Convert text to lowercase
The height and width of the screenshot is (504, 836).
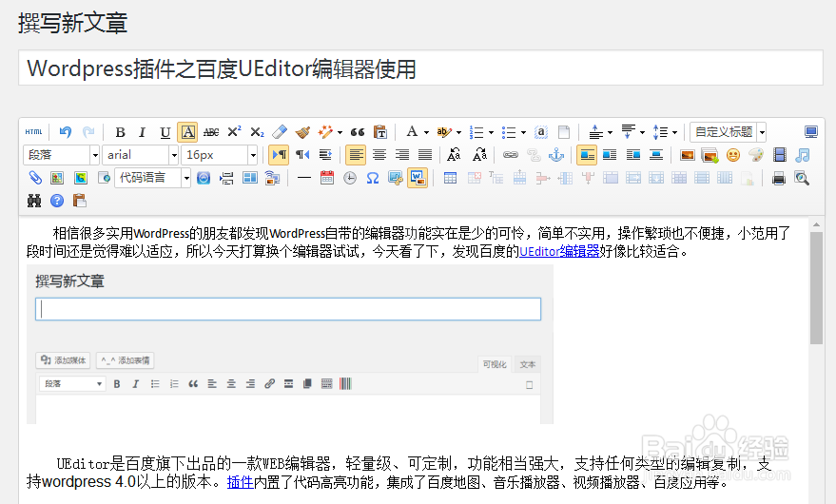(479, 155)
